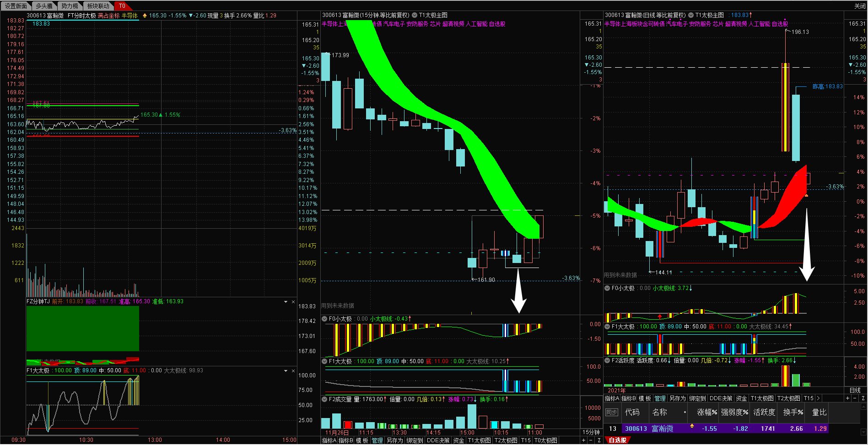
Task: Click the yellow marker icon beside 165.30 in header
Action: coord(145,16)
